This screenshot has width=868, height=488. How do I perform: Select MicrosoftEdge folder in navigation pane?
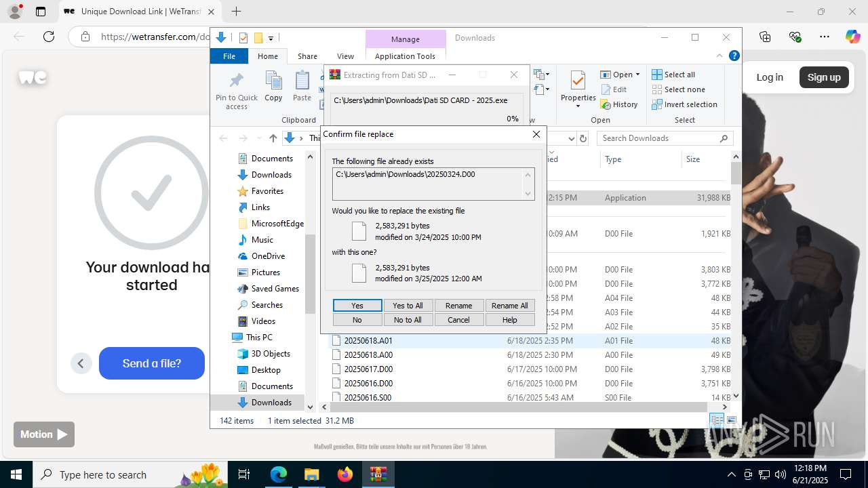(271, 224)
